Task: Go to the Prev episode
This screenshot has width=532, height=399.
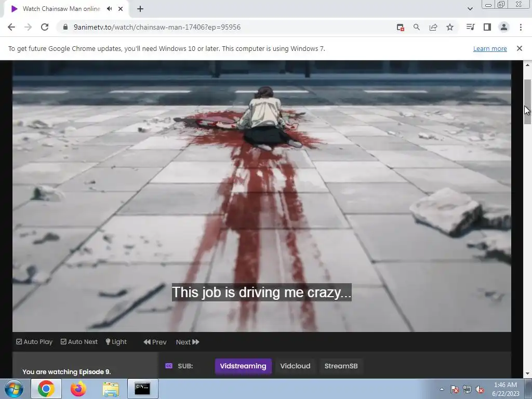Action: click(155, 342)
